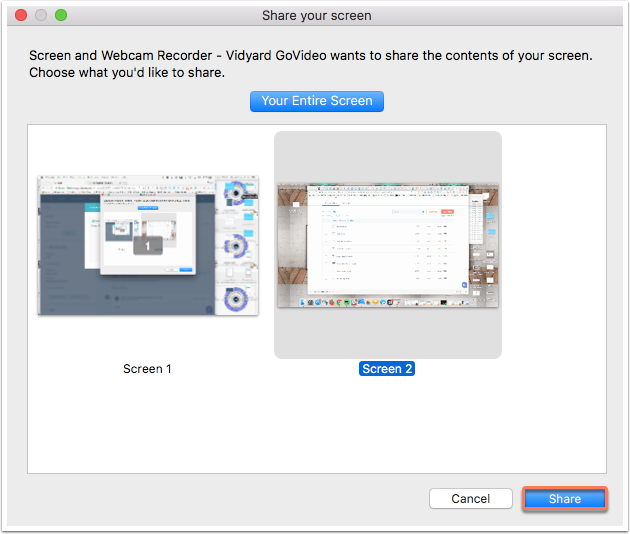Close the Share your screen window
630x534 pixels.
(21, 15)
